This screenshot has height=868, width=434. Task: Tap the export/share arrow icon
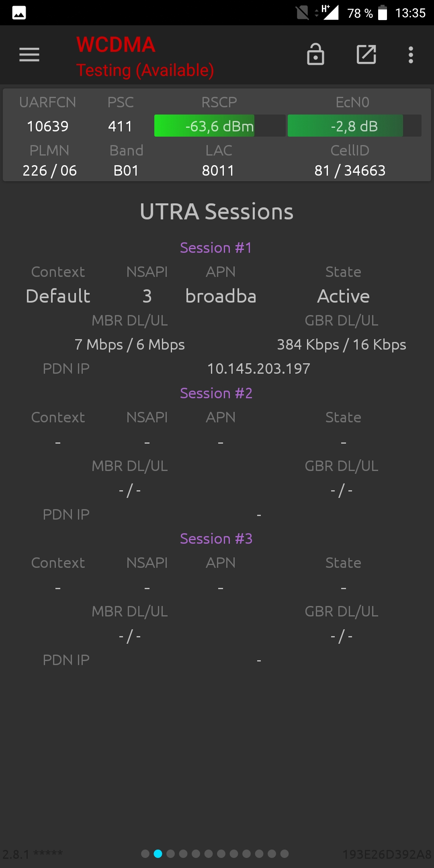[366, 54]
